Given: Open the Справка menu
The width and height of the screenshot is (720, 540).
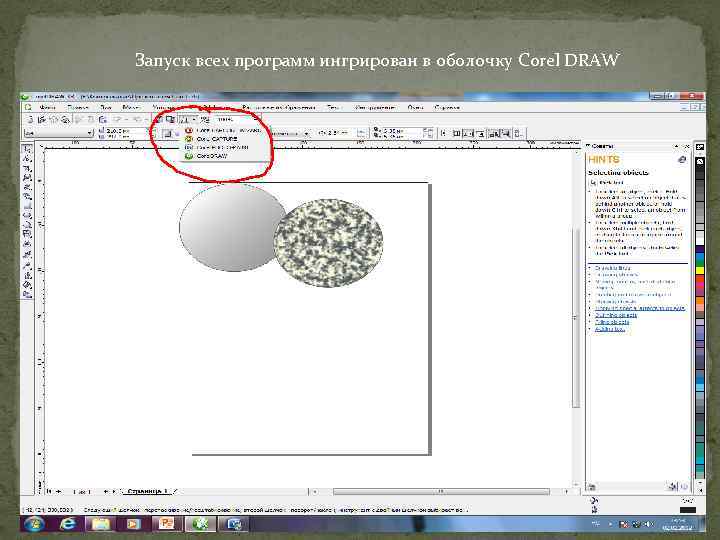Looking at the screenshot, I should pyautogui.click(x=447, y=107).
